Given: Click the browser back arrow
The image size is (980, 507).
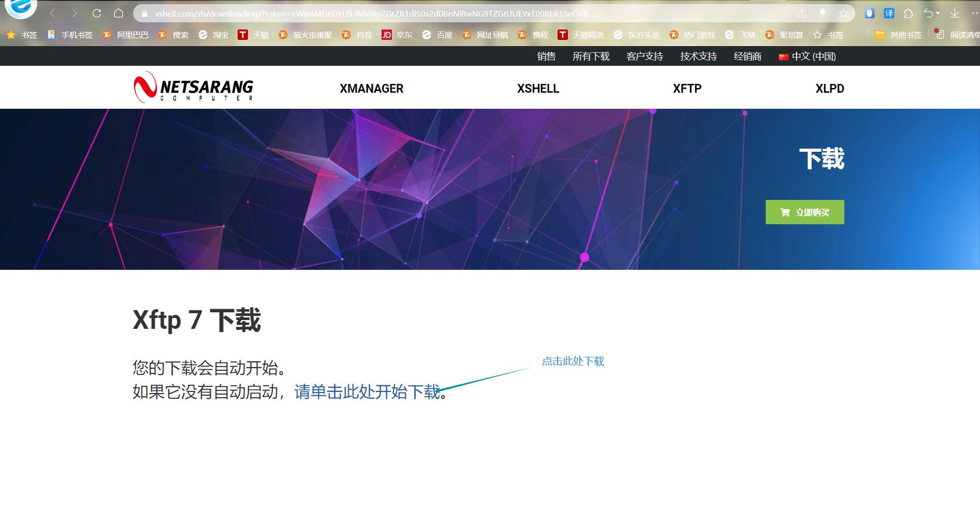Looking at the screenshot, I should pos(52,13).
